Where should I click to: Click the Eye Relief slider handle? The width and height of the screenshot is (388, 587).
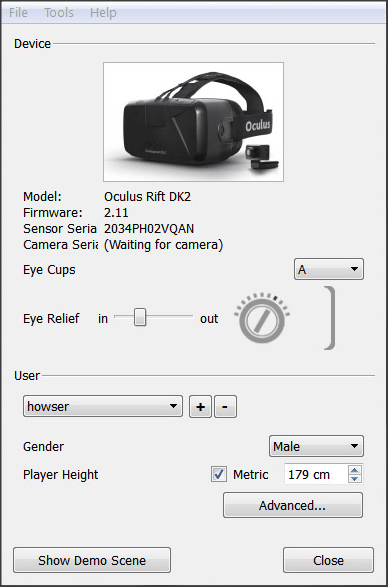140,317
